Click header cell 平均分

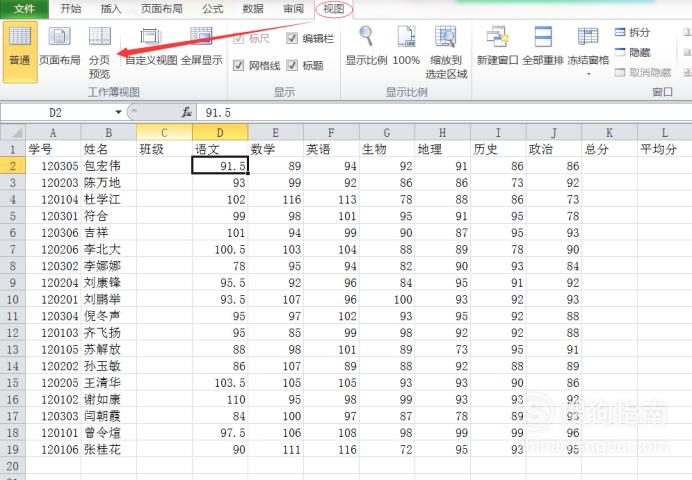665,149
